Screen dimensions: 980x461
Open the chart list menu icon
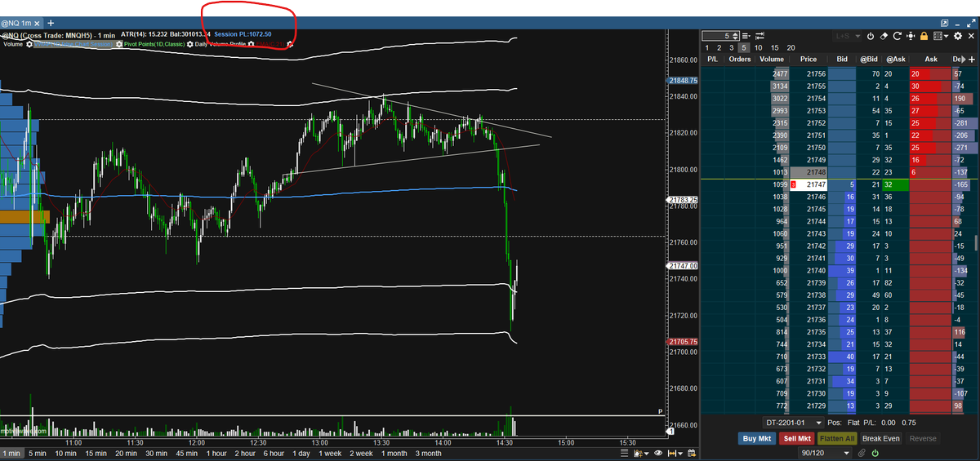coord(624,453)
